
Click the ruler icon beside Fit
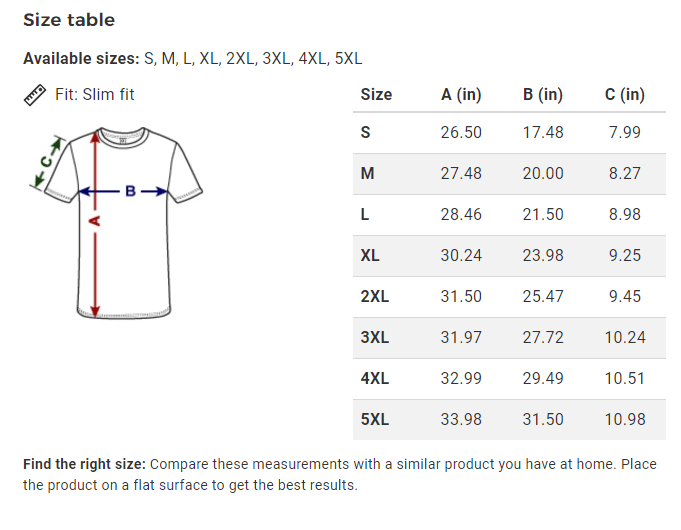coord(35,95)
